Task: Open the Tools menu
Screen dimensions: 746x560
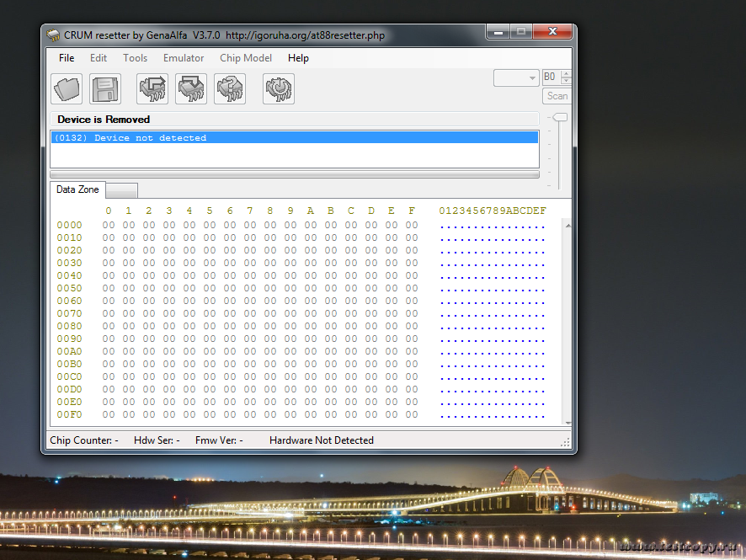Action: tap(135, 58)
